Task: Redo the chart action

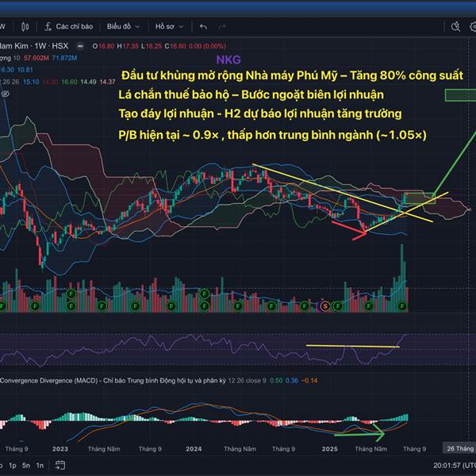Action: coord(222,27)
